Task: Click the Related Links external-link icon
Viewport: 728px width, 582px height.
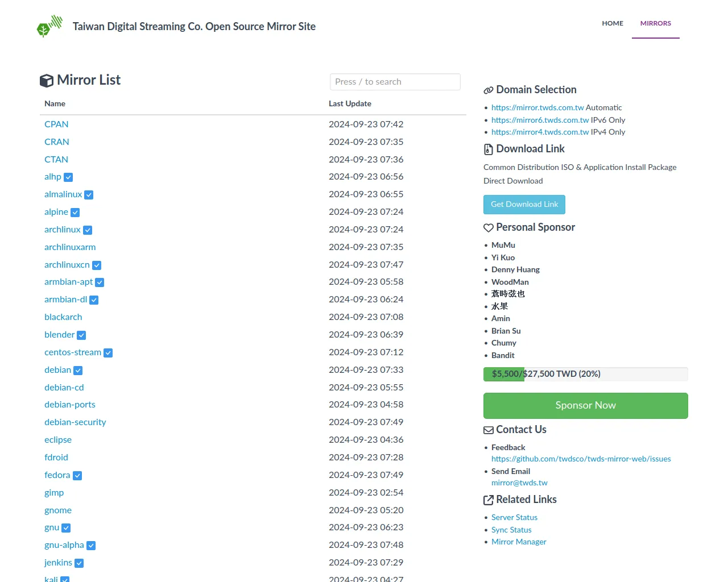Action: 488,500
